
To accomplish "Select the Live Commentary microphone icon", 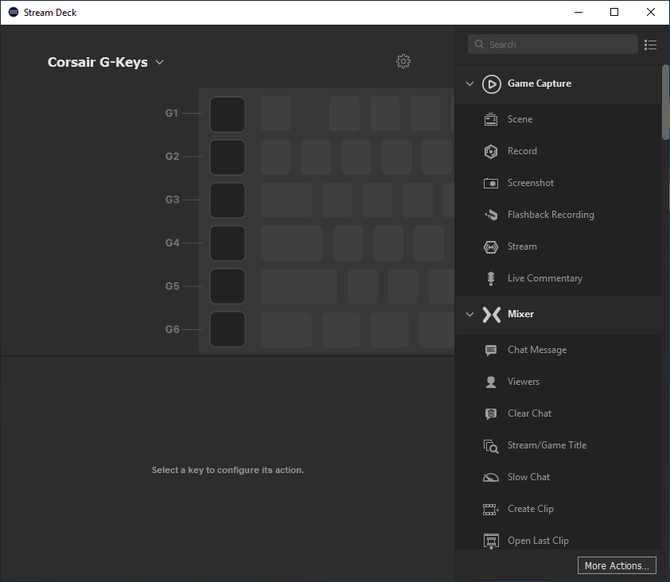I will 491,279.
